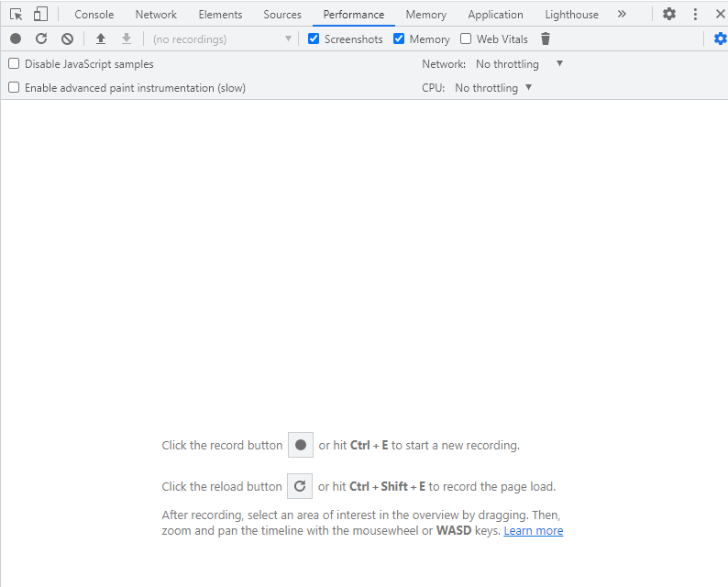Screen dimensions: 728x587
Task: Start recording with the toolbar record button
Action: 16,39
